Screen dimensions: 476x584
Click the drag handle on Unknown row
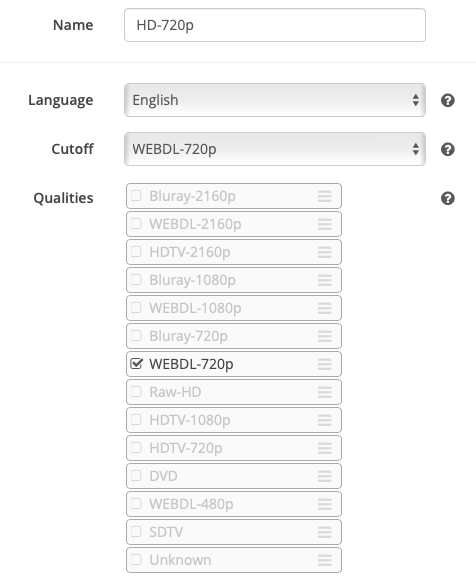pos(324,560)
